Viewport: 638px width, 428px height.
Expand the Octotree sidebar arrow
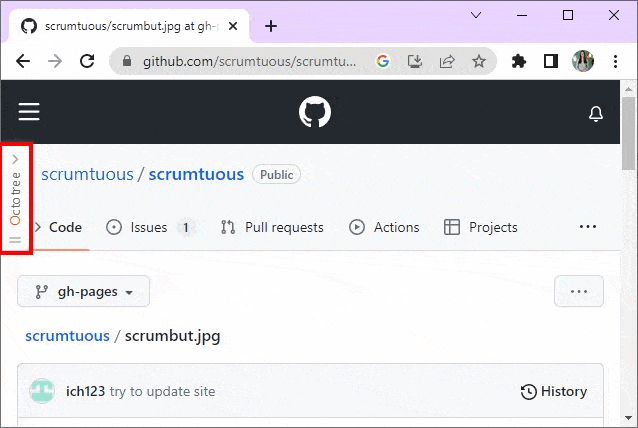(x=15, y=158)
